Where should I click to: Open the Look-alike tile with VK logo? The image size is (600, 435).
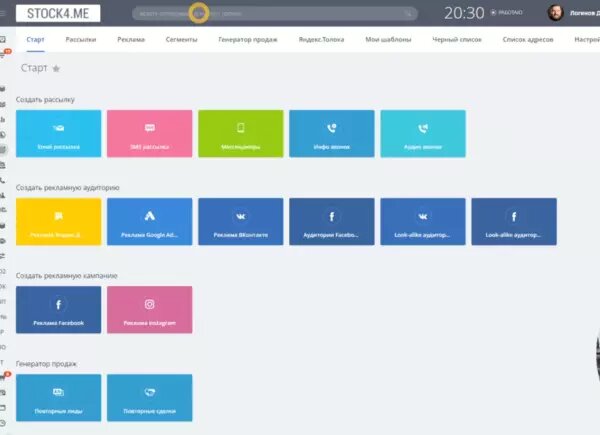423,222
